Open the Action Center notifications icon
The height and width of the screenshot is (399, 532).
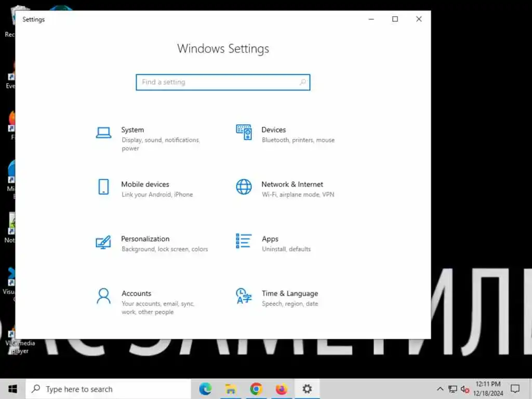point(515,389)
